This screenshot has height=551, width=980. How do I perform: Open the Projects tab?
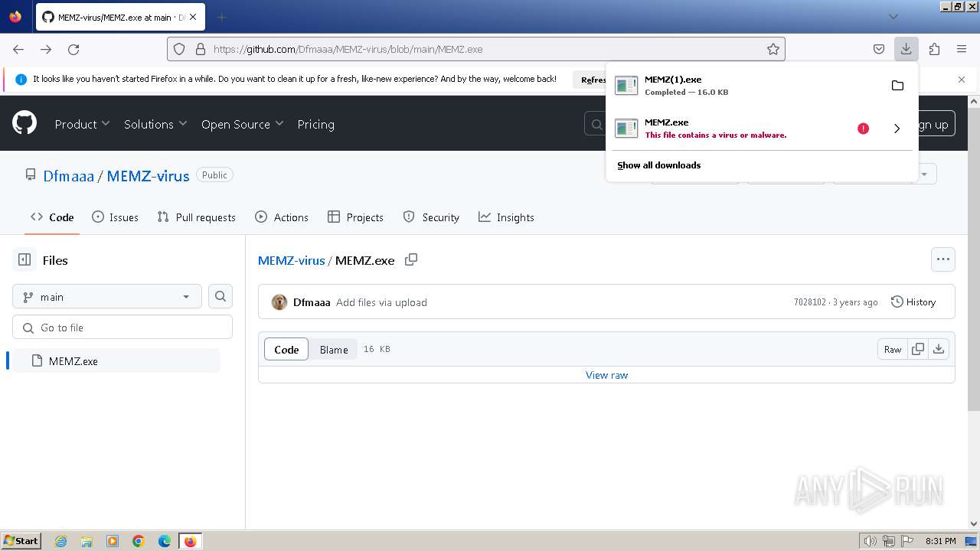click(x=355, y=217)
